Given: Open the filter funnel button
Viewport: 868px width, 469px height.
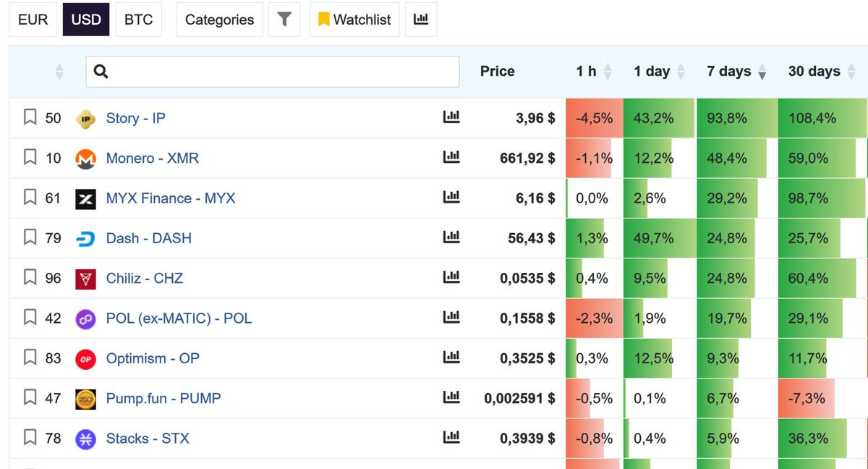Looking at the screenshot, I should pyautogui.click(x=284, y=20).
